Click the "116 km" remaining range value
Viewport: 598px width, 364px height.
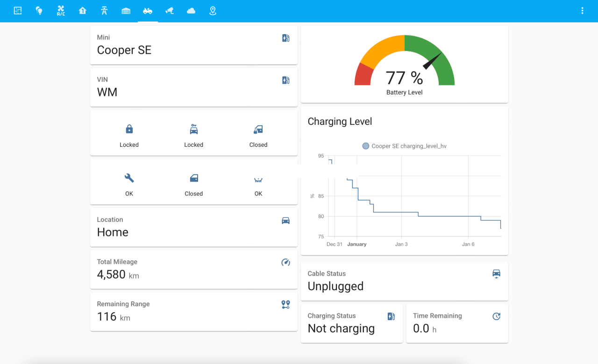click(114, 316)
